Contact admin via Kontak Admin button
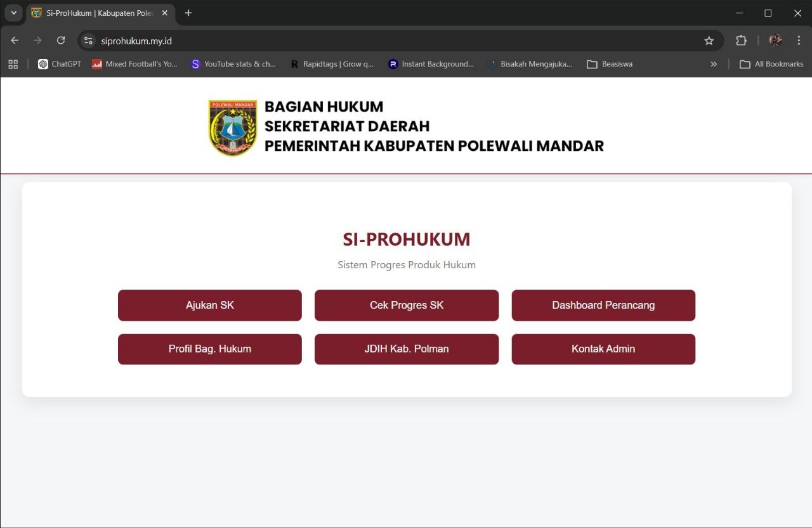 coord(603,349)
